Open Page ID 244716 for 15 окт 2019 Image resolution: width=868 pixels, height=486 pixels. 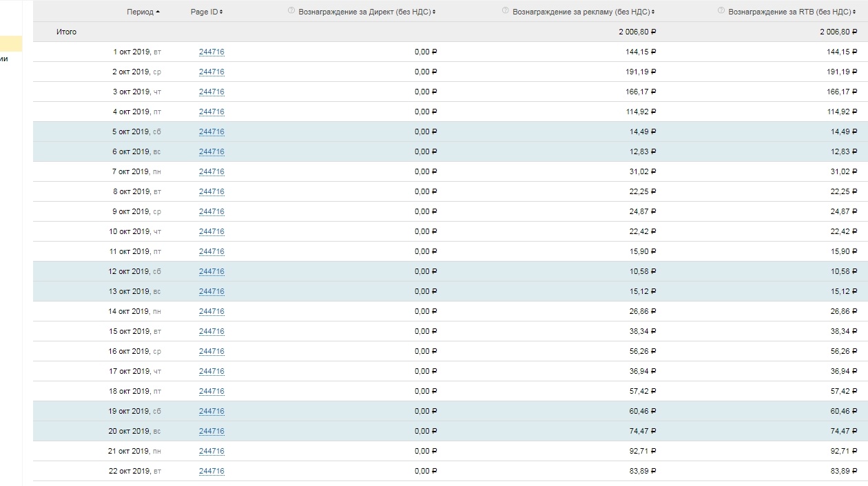pos(211,331)
